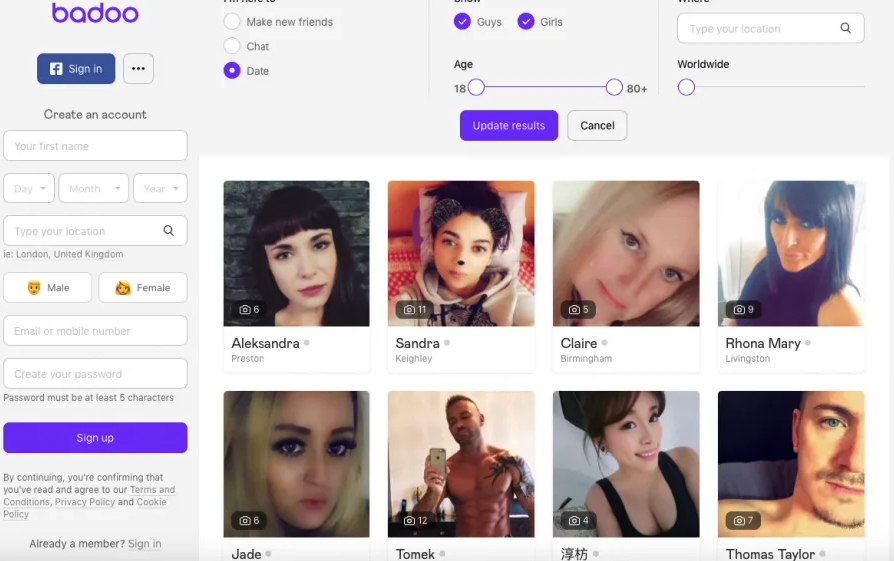The image size is (894, 561).
Task: Open the three-dots more options button
Action: [138, 68]
